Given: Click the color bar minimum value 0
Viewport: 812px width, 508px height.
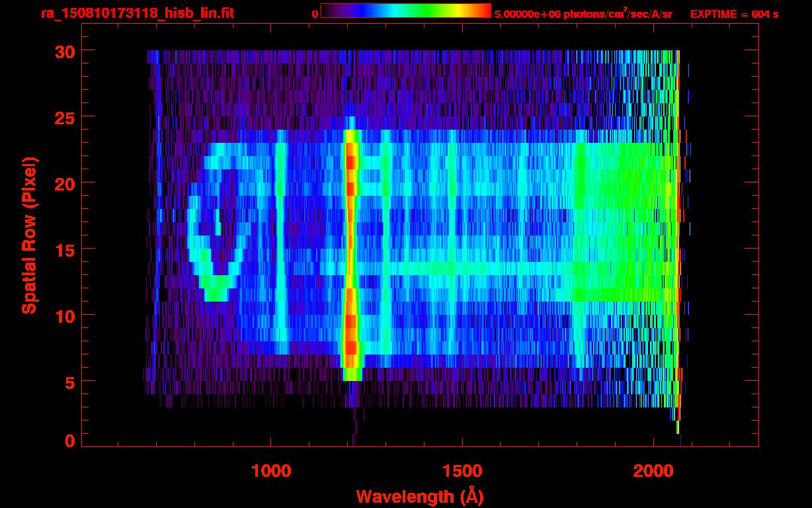Looking at the screenshot, I should [315, 15].
